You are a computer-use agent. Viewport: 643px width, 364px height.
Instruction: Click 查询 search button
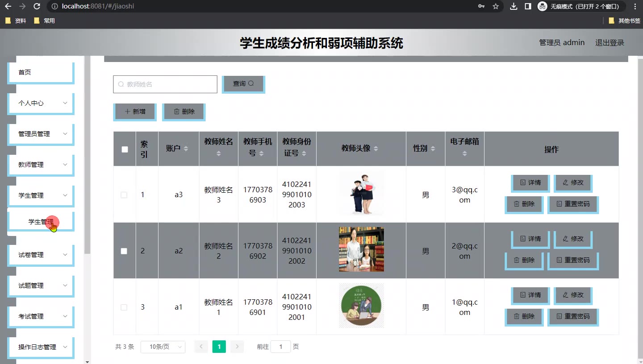click(x=243, y=84)
